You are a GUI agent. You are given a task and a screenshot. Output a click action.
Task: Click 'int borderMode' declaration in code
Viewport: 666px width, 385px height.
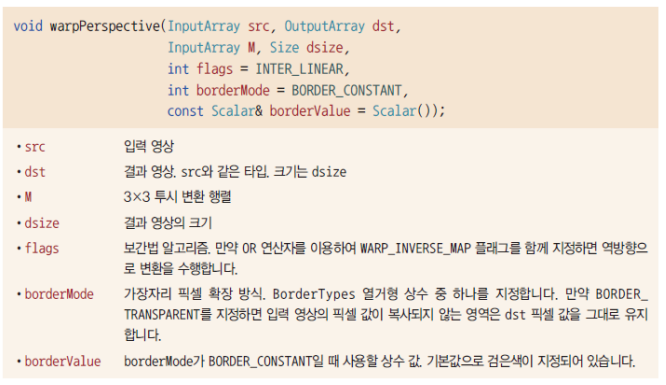pos(218,90)
